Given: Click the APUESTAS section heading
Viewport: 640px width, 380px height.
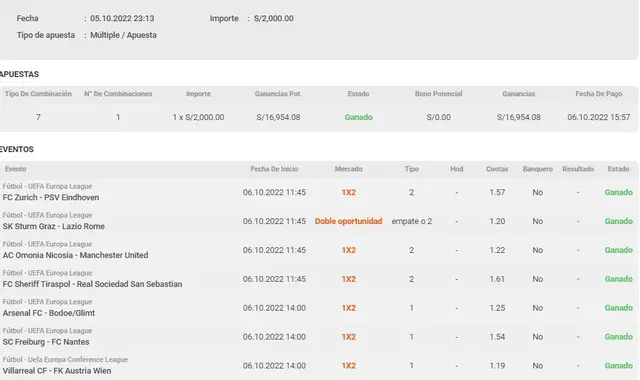Looking at the screenshot, I should coord(19,74).
